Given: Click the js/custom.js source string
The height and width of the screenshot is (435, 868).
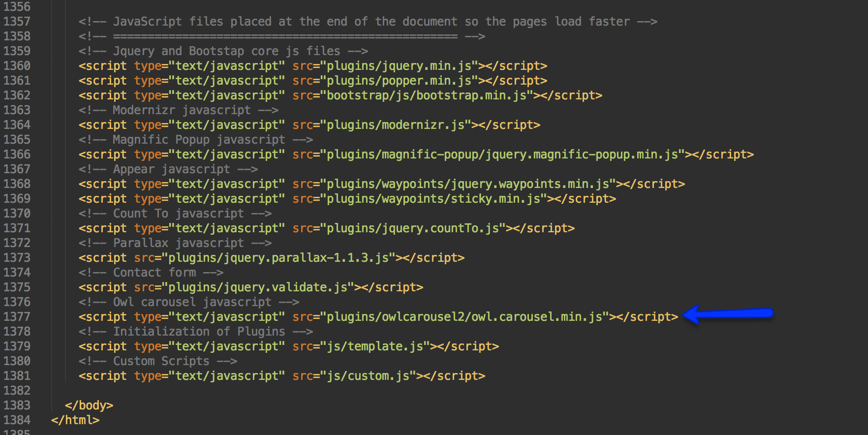Looking at the screenshot, I should click(x=368, y=376).
